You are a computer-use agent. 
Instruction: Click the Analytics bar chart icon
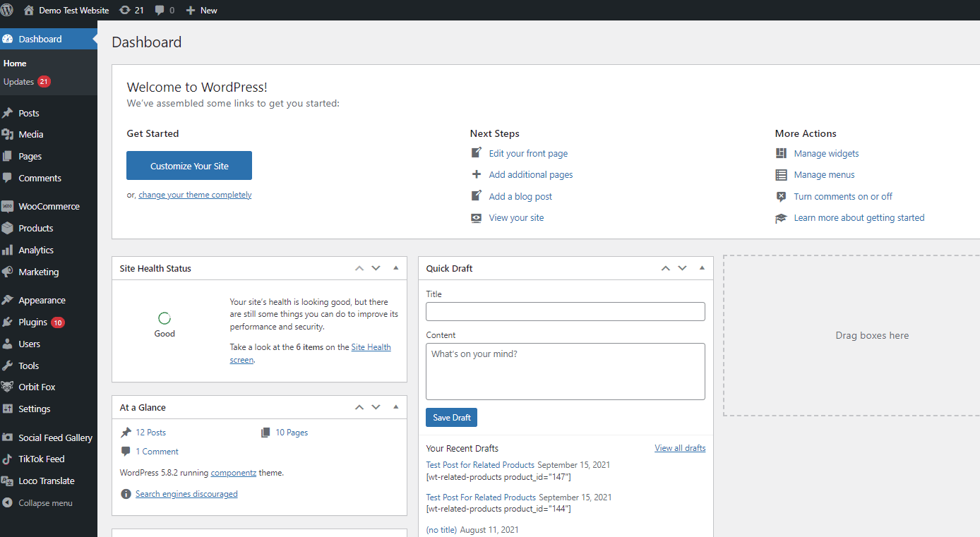(x=8, y=250)
